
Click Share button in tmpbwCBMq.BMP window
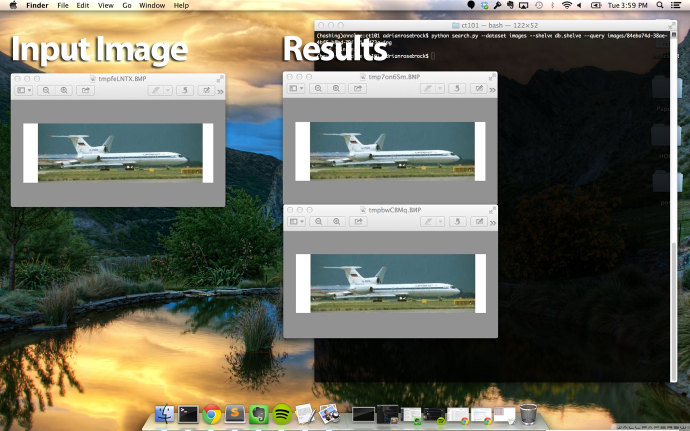pyautogui.click(x=358, y=221)
